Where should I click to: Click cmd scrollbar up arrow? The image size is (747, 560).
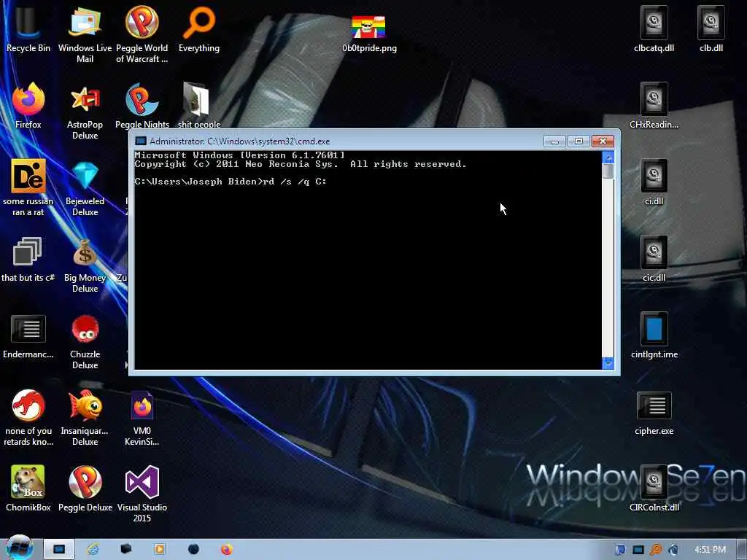pyautogui.click(x=608, y=157)
